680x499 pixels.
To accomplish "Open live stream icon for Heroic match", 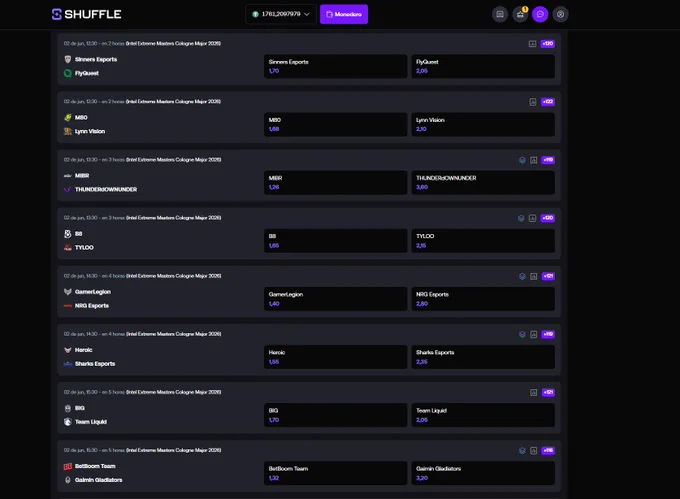I will pyautogui.click(x=522, y=334).
